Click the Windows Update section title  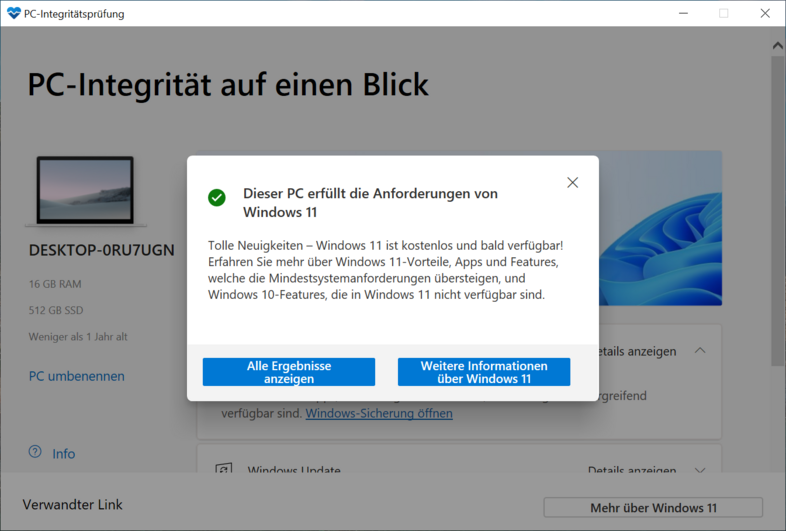coord(294,470)
